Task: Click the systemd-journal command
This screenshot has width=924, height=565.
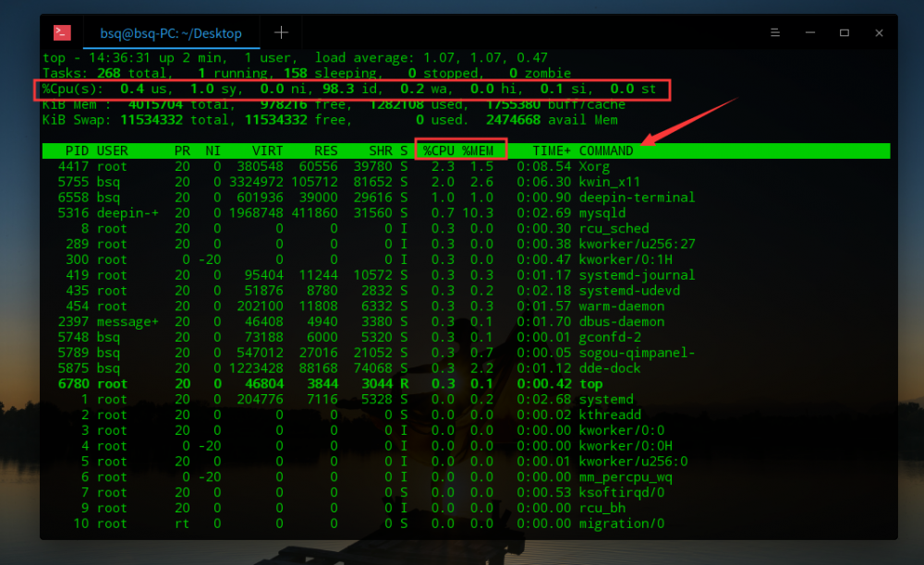Action: (637, 275)
